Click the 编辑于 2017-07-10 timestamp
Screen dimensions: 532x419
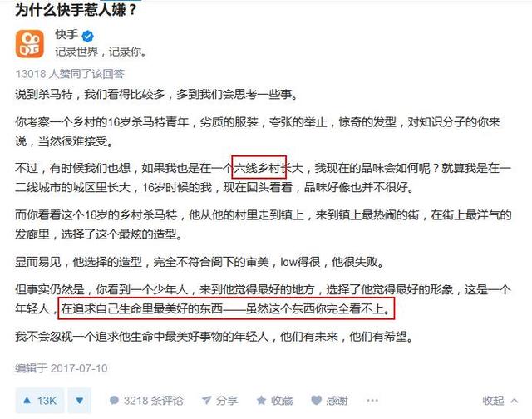click(x=61, y=368)
